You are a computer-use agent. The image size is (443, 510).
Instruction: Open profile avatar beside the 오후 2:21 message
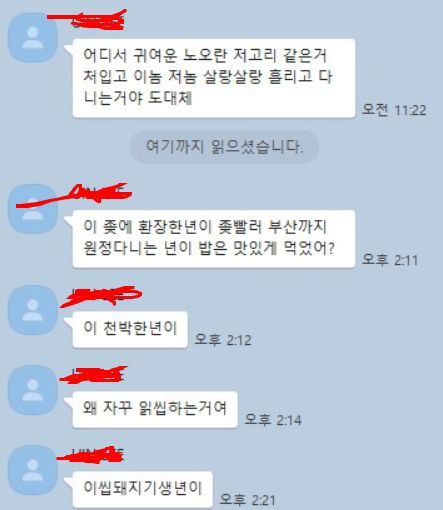[x=33, y=470]
